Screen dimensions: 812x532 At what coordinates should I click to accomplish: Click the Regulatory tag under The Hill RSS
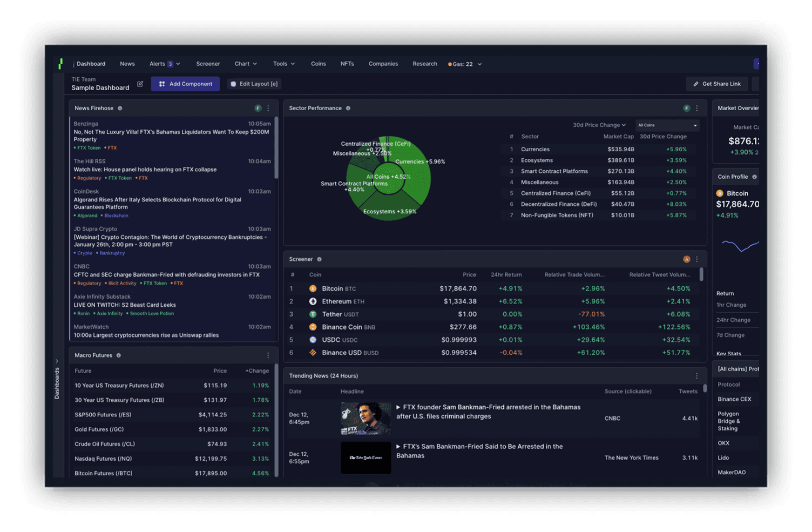click(x=89, y=178)
